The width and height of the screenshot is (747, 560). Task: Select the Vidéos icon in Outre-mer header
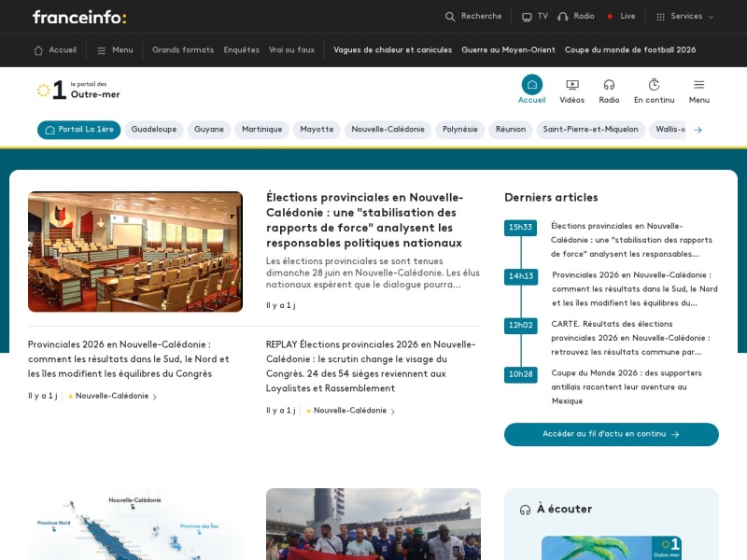click(x=572, y=85)
